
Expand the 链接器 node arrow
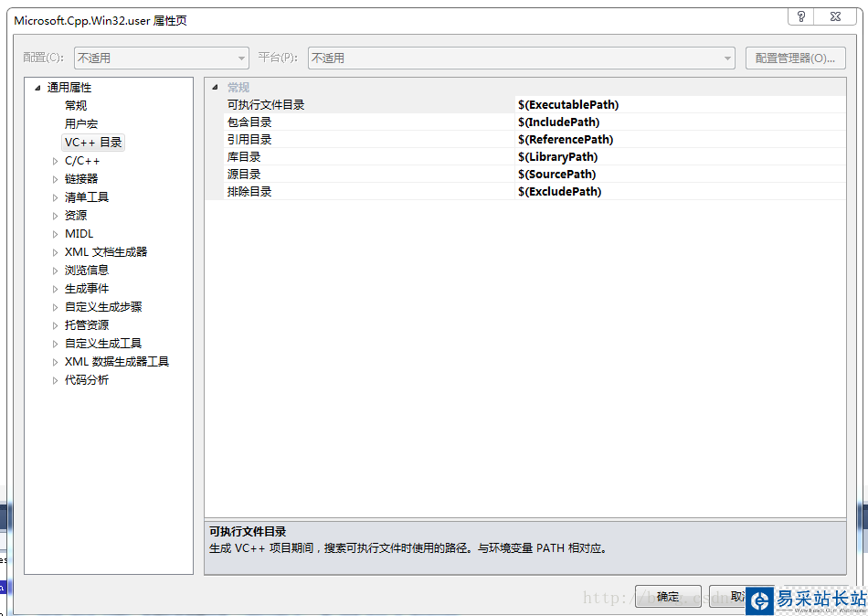click(x=55, y=179)
